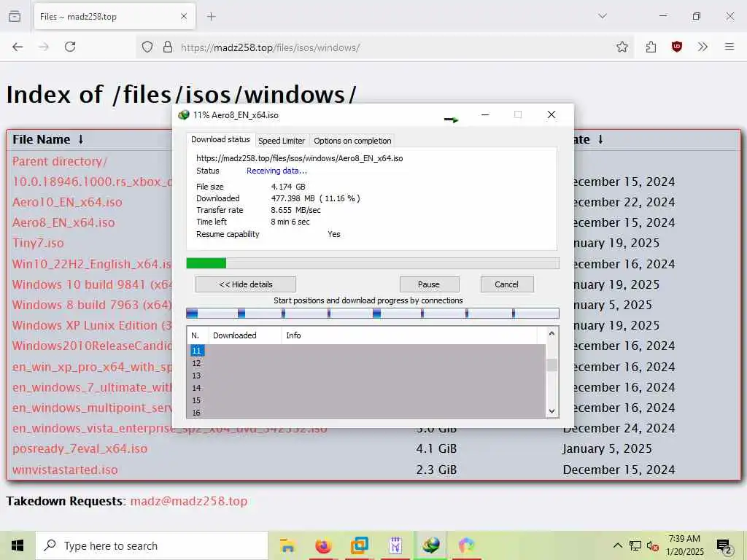Cancel the Aero8 download

click(x=506, y=284)
